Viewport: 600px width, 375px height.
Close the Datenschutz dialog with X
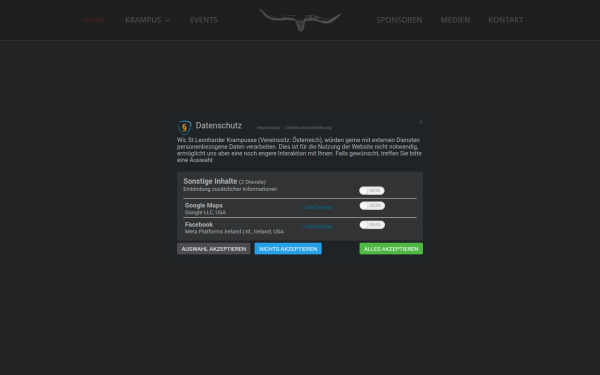coord(421,122)
